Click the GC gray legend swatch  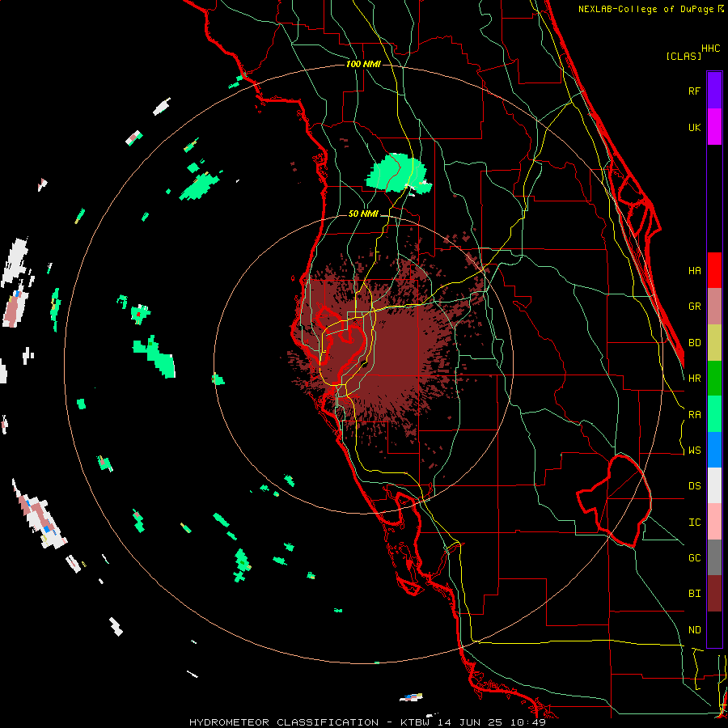(714, 557)
